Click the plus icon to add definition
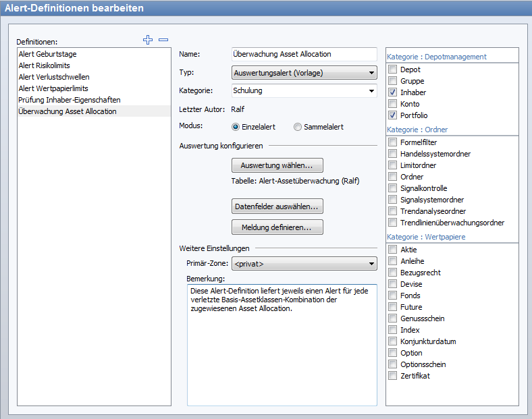Image resolution: width=532 pixels, height=419 pixels. point(148,40)
